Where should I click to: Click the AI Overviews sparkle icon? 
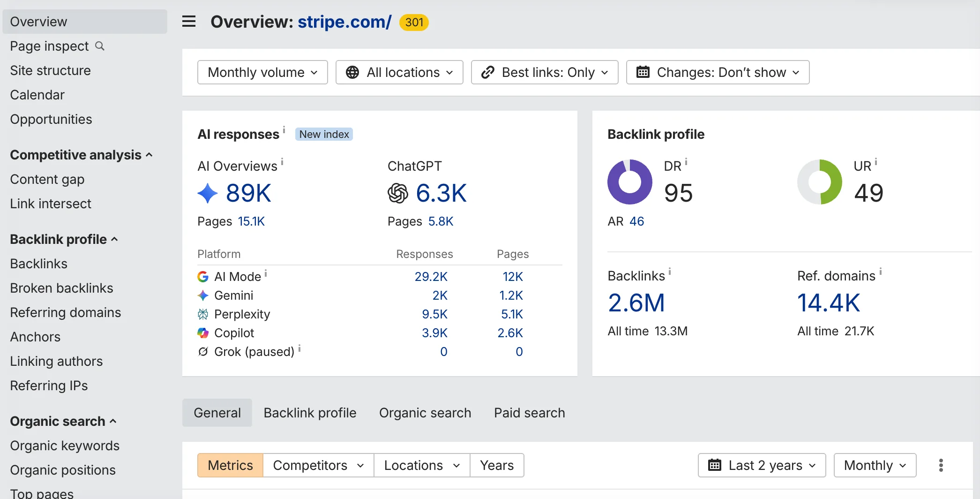208,193
